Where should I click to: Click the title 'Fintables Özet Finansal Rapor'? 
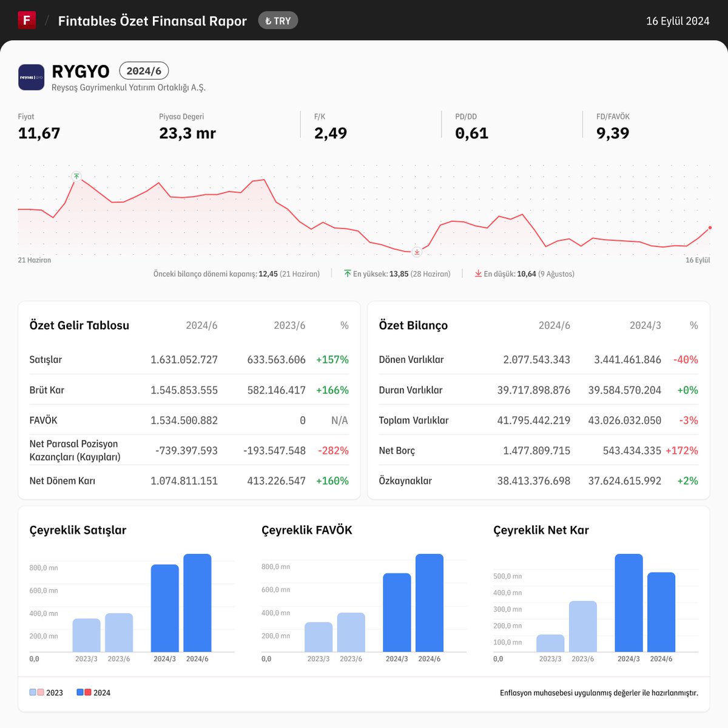pos(152,21)
